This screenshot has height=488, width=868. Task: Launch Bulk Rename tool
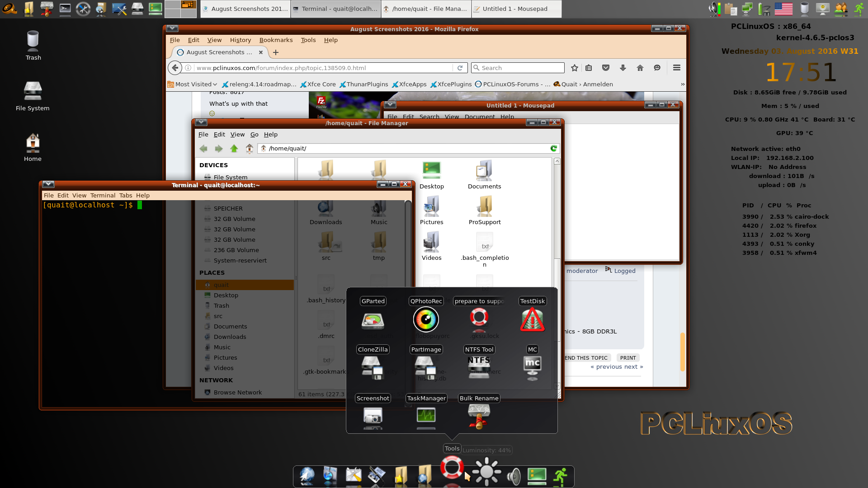pyautogui.click(x=479, y=416)
